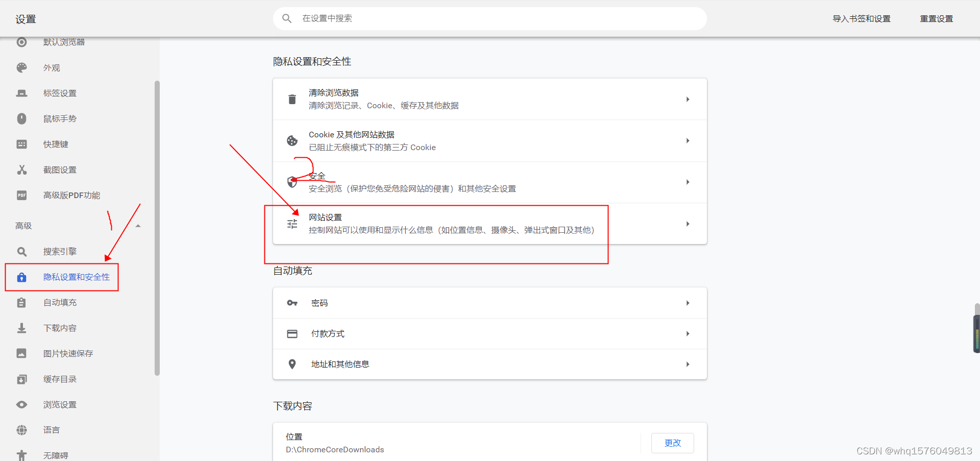Click the clipboard icon beside 自动填充
Image resolution: width=980 pixels, height=461 pixels.
click(21, 302)
